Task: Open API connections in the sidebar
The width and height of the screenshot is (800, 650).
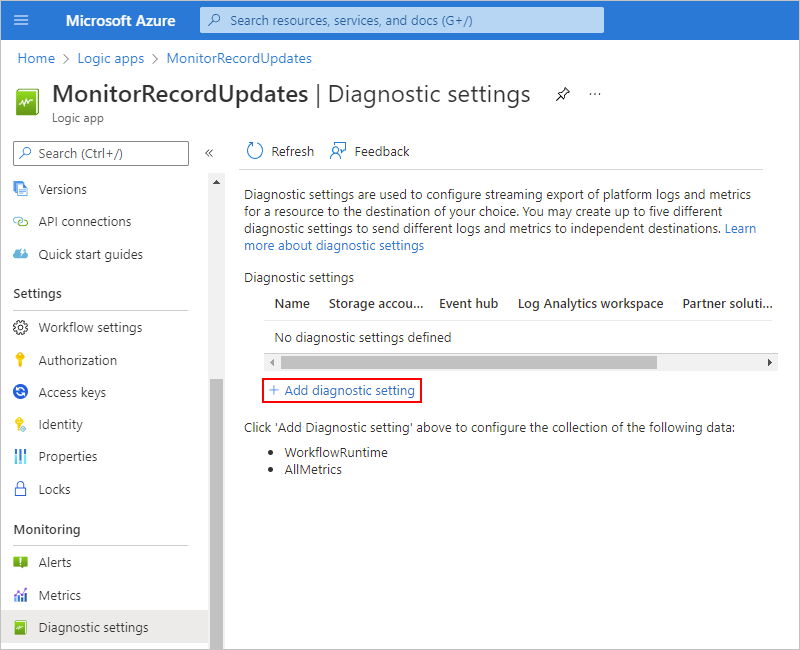Action: point(85,221)
